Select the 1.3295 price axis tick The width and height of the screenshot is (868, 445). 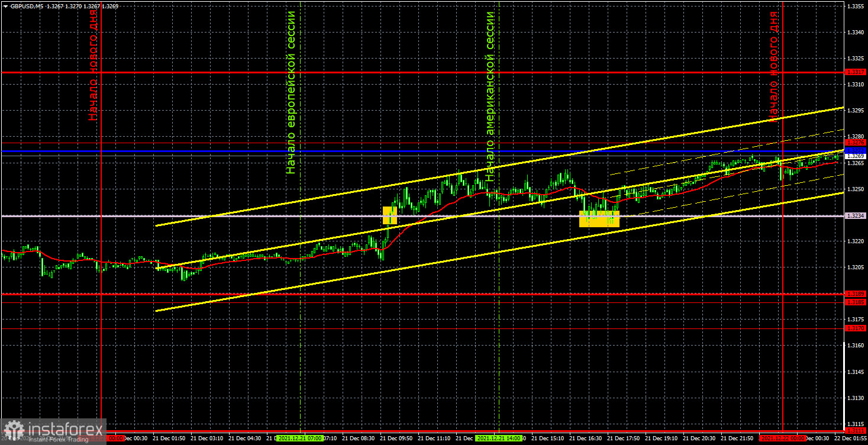(856, 111)
